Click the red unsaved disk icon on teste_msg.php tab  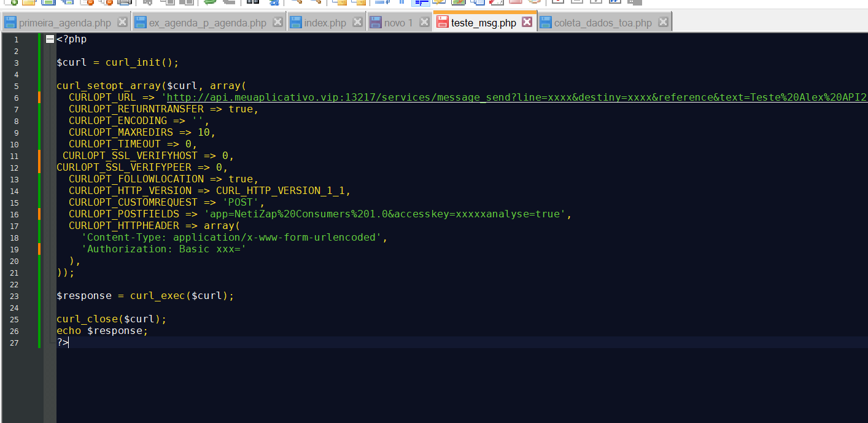(442, 23)
